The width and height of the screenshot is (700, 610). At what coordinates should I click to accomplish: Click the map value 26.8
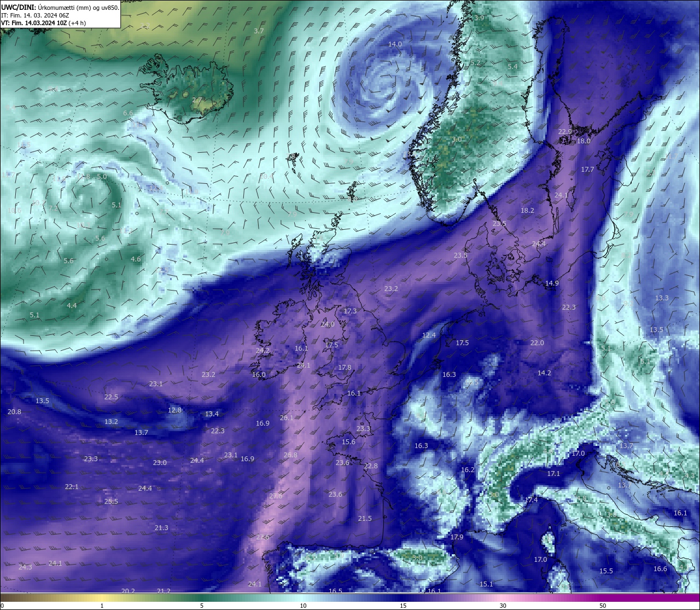point(290,455)
